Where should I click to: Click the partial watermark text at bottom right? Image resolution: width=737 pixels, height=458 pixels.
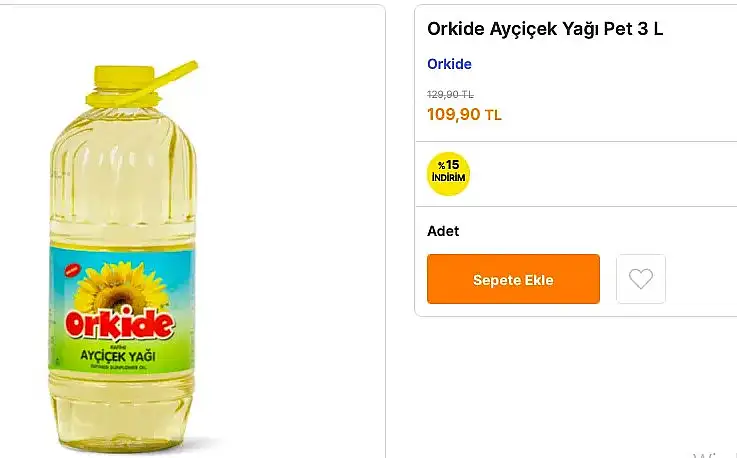[714, 454]
